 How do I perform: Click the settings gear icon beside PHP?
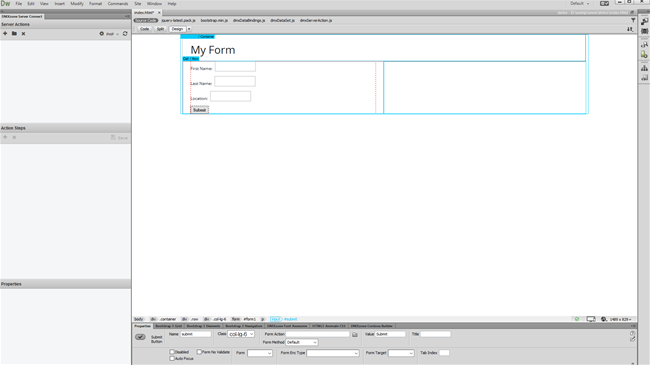coord(102,34)
